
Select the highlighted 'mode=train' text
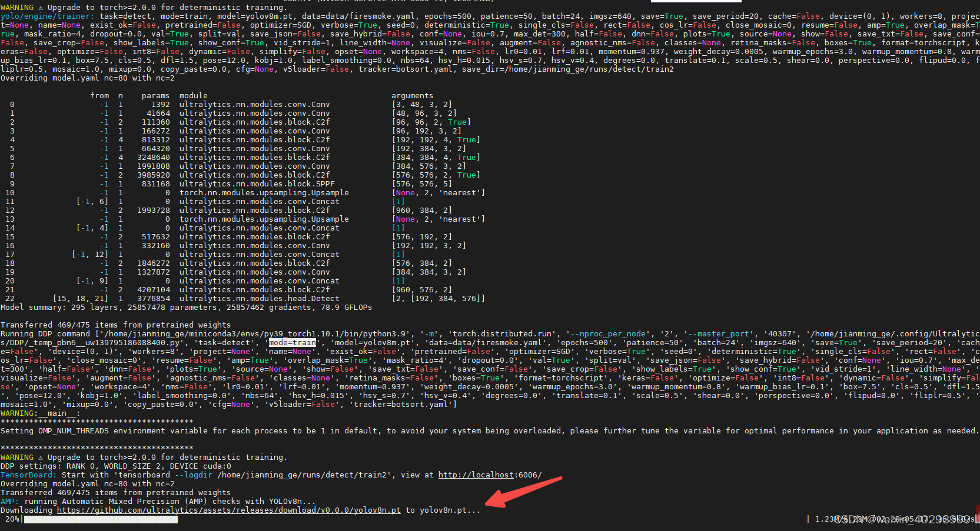click(x=293, y=343)
